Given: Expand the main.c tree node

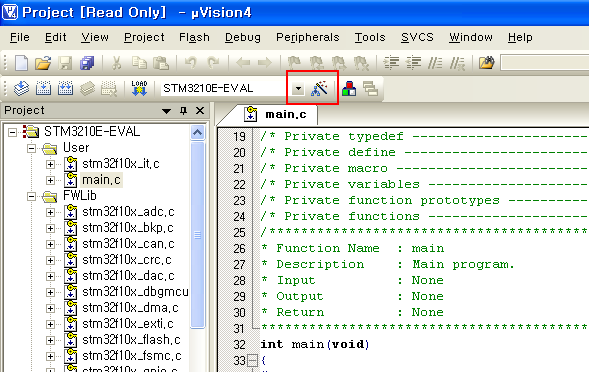Looking at the screenshot, I should tap(50, 180).
